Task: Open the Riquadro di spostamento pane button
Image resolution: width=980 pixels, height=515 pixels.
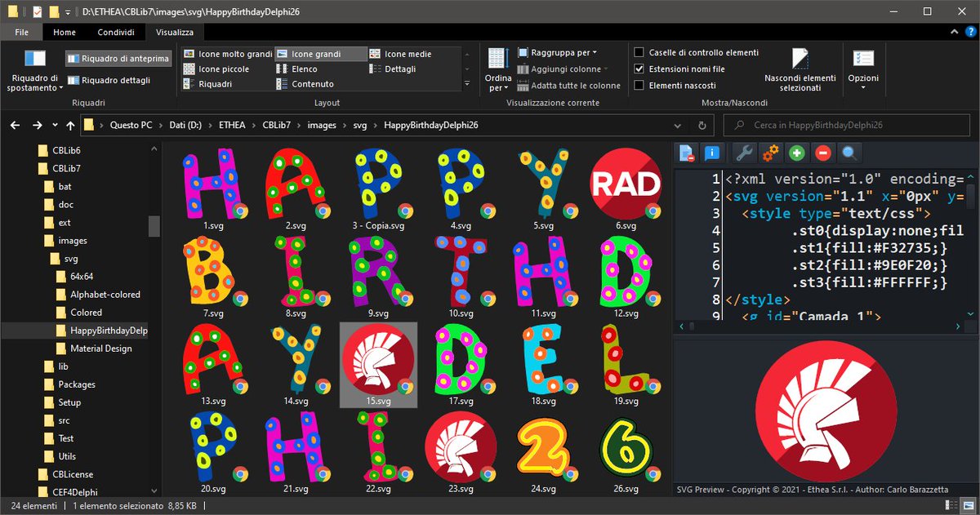Action: 35,69
